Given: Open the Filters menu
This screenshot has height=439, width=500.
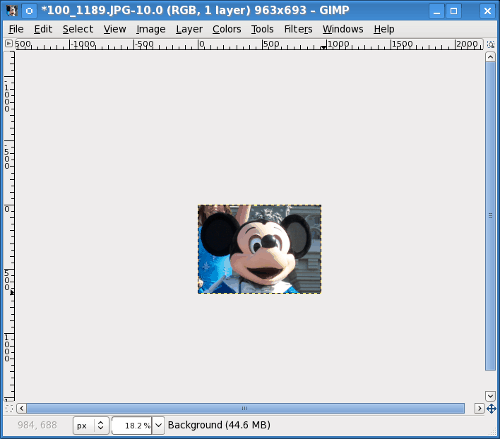Looking at the screenshot, I should pos(298,29).
